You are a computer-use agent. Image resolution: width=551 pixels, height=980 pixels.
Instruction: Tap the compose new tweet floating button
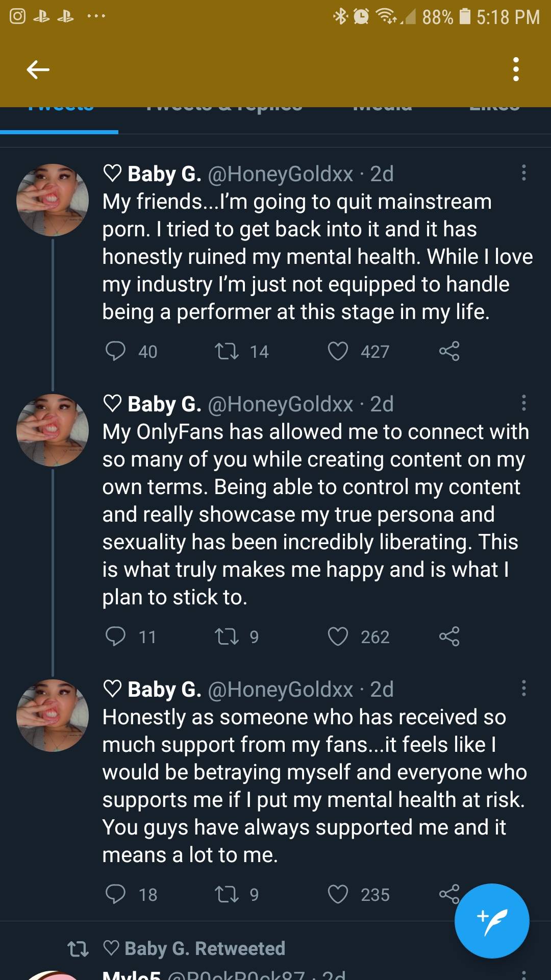[491, 920]
